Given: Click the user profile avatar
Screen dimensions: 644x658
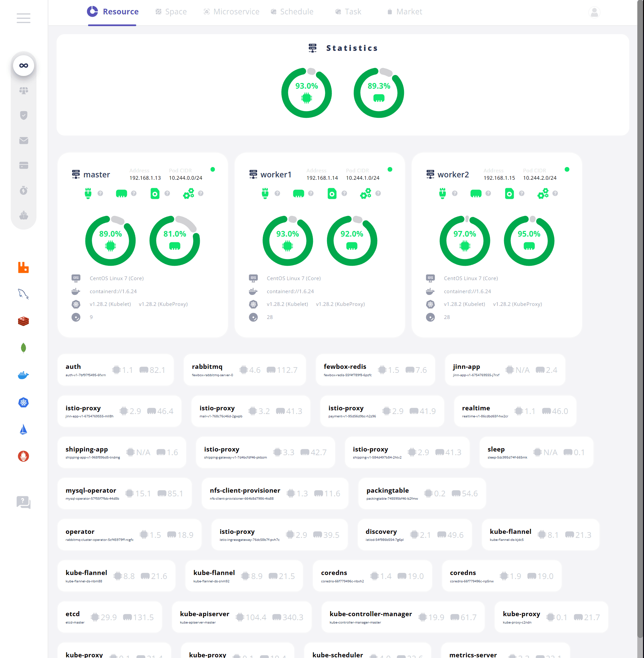Looking at the screenshot, I should tap(594, 12).
